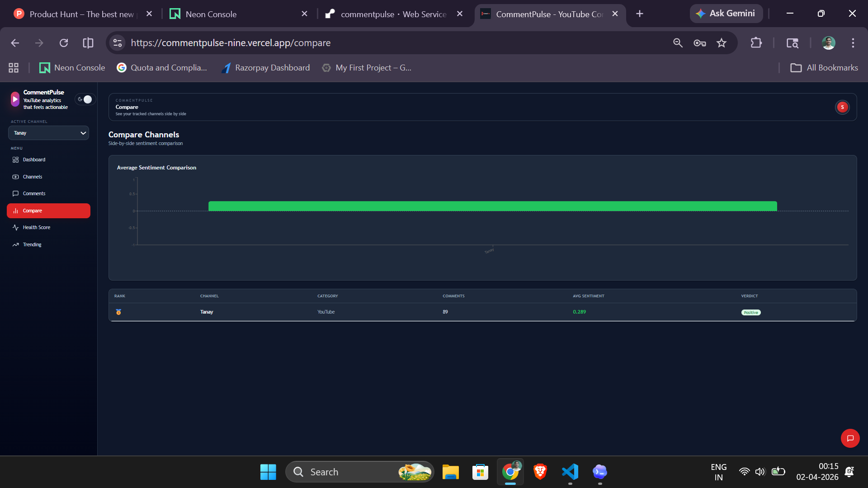
Task: Open Trending in the sidebar menu
Action: 32,245
